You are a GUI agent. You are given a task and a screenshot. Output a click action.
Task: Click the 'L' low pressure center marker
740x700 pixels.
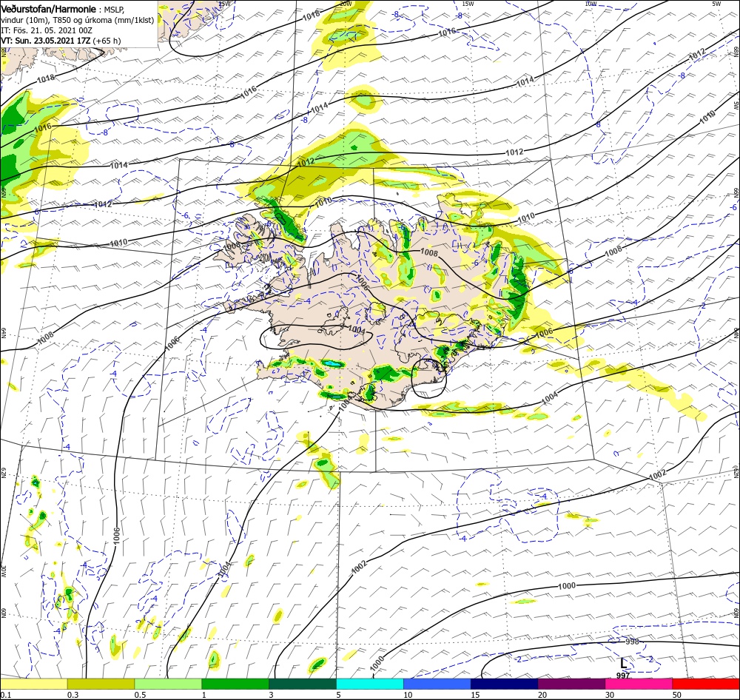[x=623, y=663]
